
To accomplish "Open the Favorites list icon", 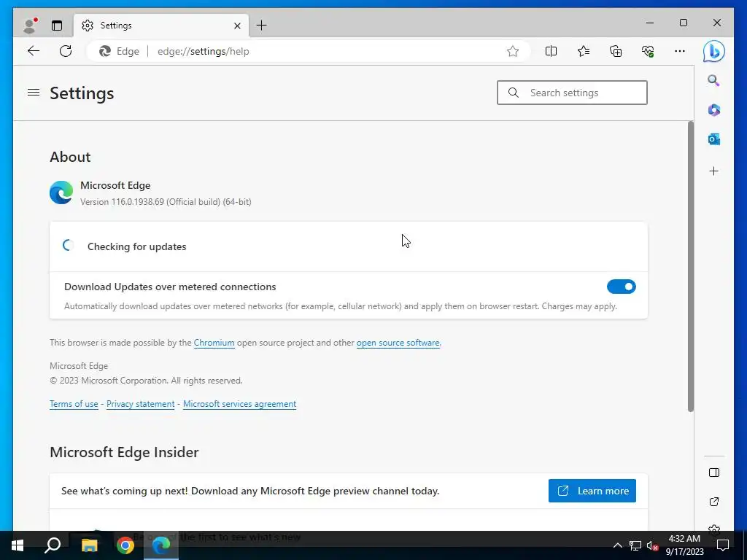I will point(583,51).
